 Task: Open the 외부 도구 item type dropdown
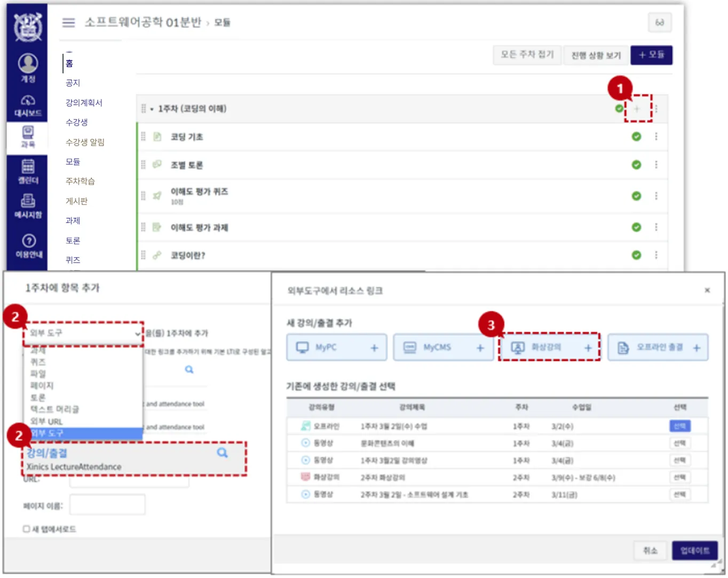point(84,334)
